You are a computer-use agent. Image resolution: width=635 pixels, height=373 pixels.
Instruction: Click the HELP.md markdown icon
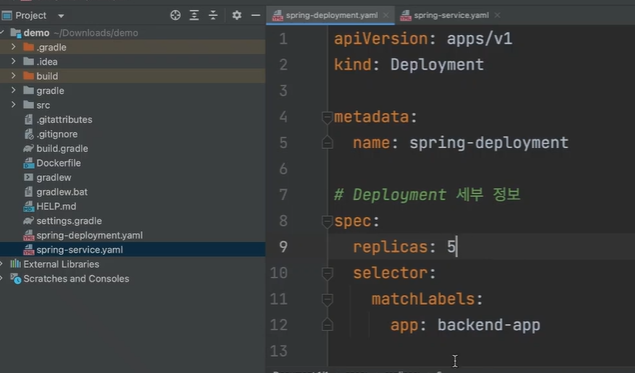29,207
